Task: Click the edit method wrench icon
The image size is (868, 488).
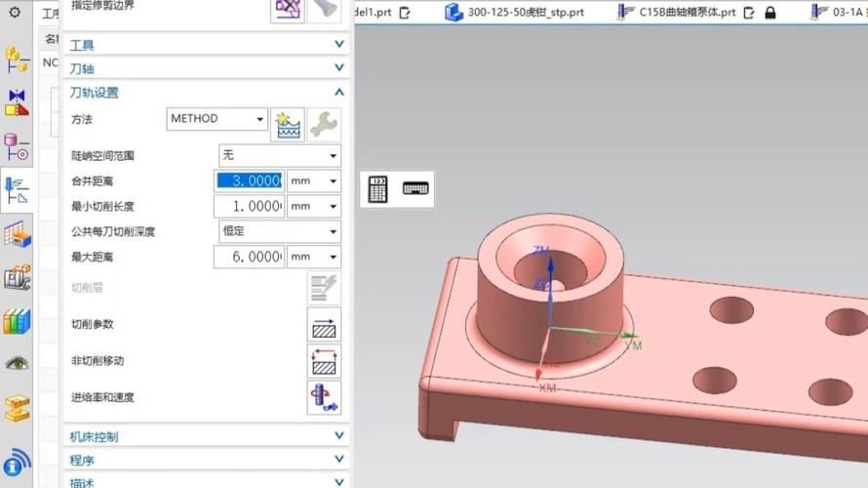Action: (324, 123)
